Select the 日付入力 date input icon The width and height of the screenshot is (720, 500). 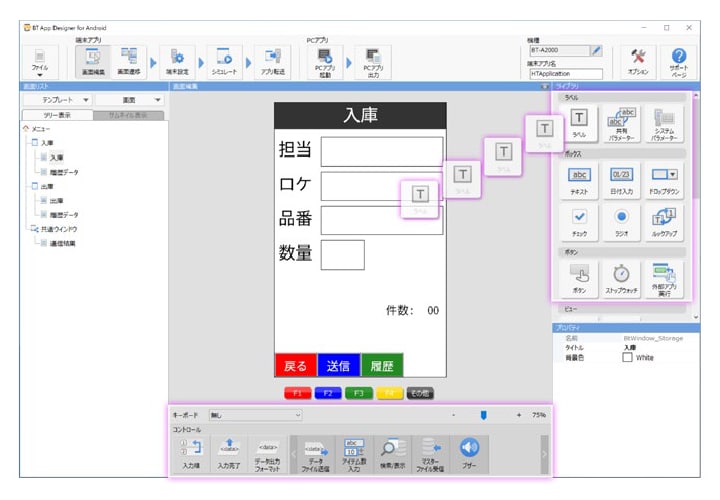tap(620, 180)
